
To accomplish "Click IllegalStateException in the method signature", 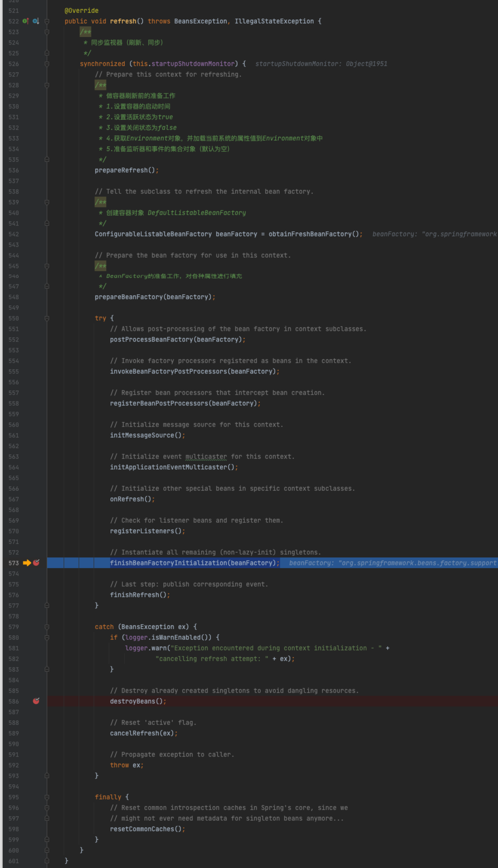I will click(274, 21).
